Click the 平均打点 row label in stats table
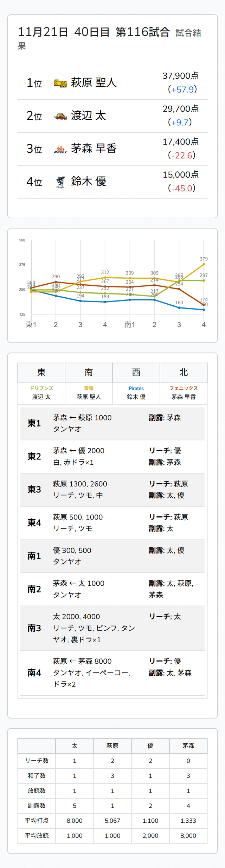 [x=37, y=821]
